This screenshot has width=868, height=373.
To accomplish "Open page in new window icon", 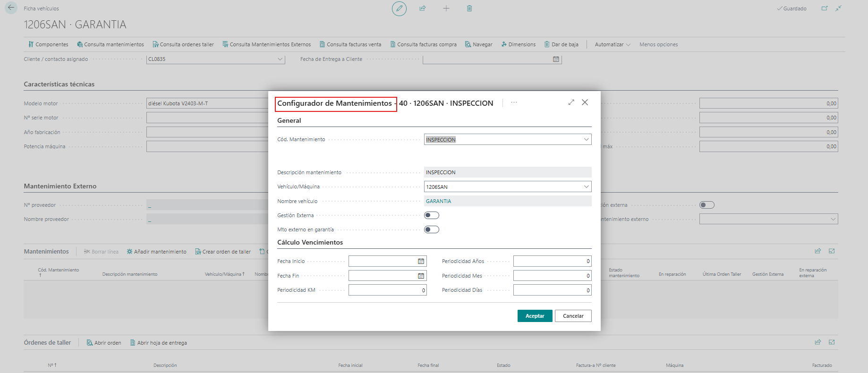I will point(825,8).
